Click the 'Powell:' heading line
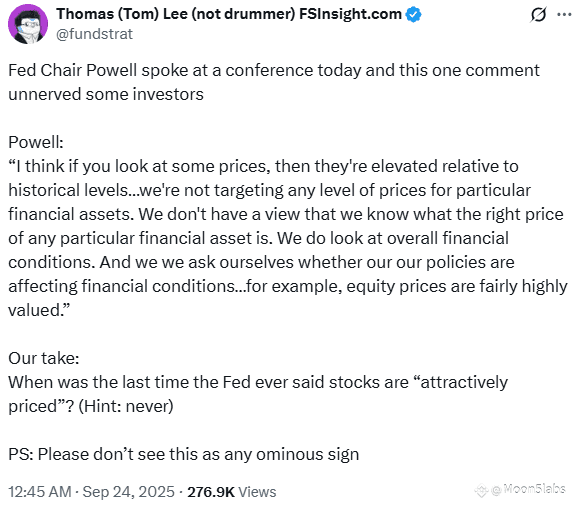The width and height of the screenshot is (573, 507). pos(36,142)
